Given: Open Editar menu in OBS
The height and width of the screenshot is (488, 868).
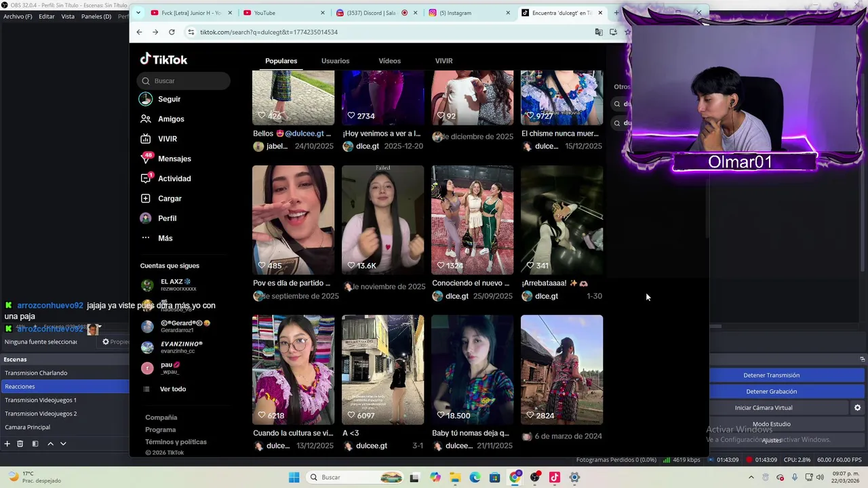Looking at the screenshot, I should click(47, 16).
